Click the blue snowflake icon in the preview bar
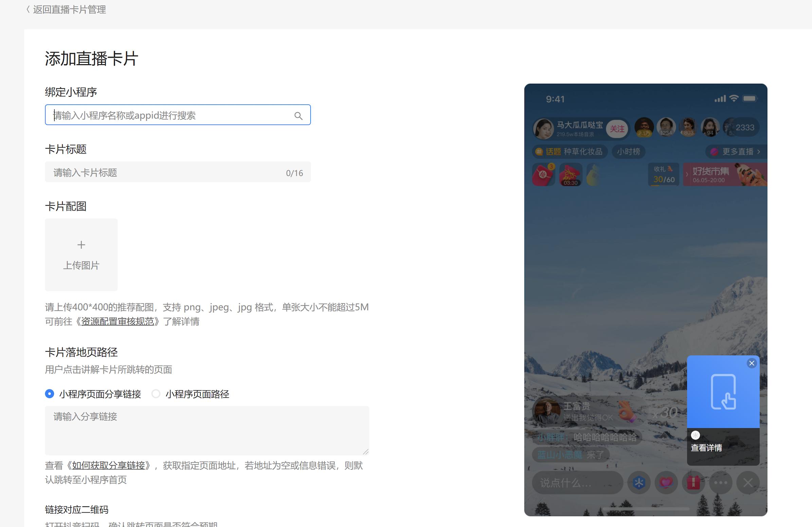 (639, 483)
